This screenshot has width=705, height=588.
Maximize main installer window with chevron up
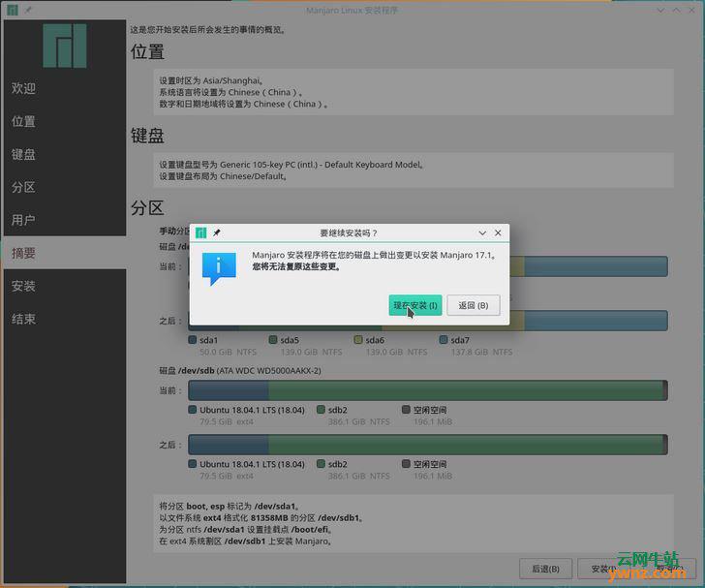tap(676, 10)
